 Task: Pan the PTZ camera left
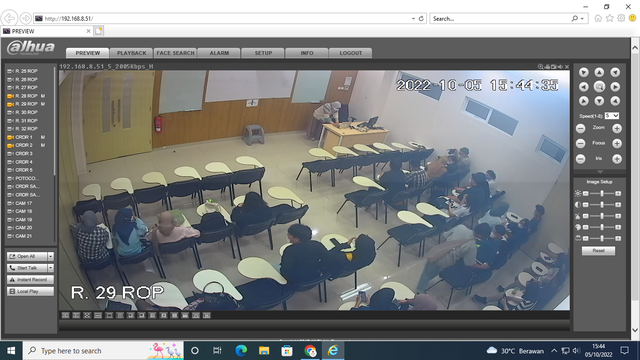pyautogui.click(x=583, y=87)
